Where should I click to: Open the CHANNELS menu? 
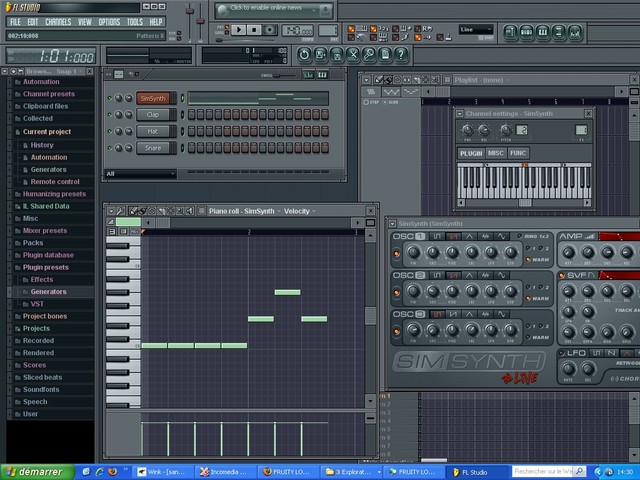point(58,21)
